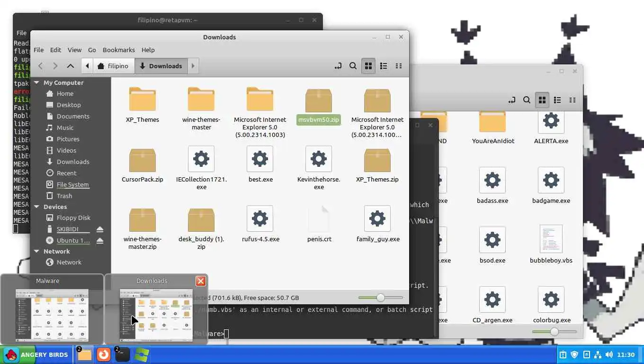
Task: Open the wine-themes-master folder
Action: 201,108
